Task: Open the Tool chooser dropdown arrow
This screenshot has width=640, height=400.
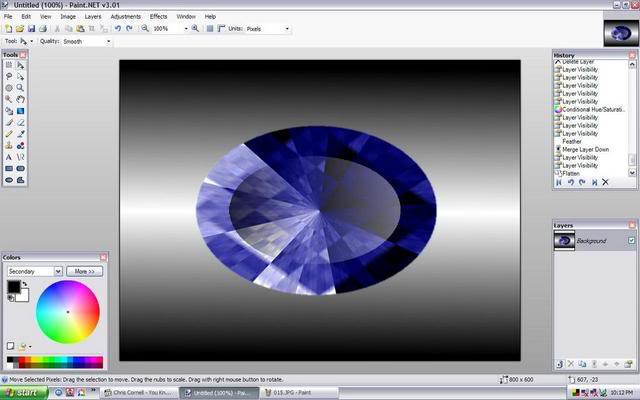Action: pyautogui.click(x=31, y=41)
